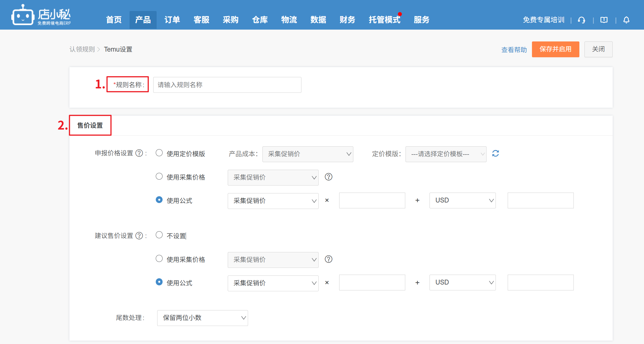Click the headset customer support icon

(x=581, y=20)
